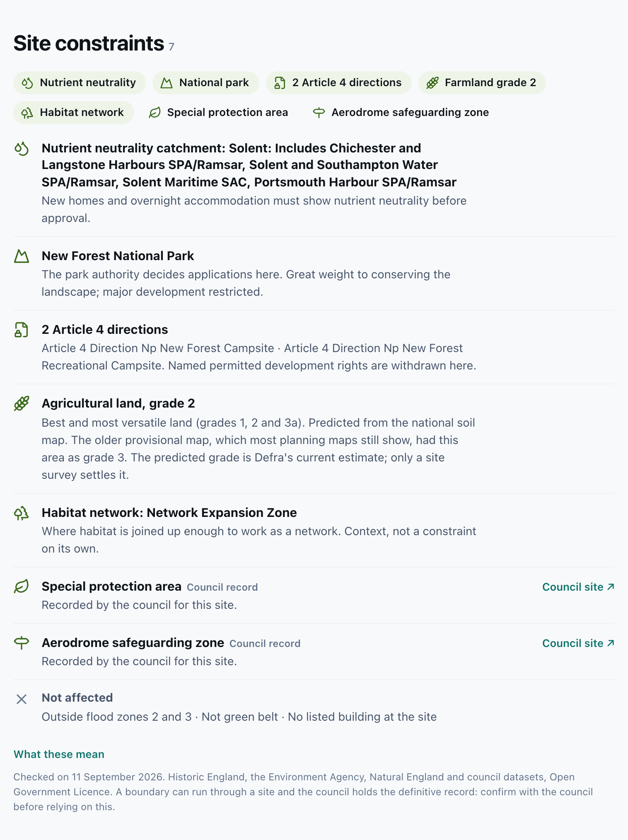The image size is (628, 840).
Task: Click the Site constraints heading
Action: [89, 43]
